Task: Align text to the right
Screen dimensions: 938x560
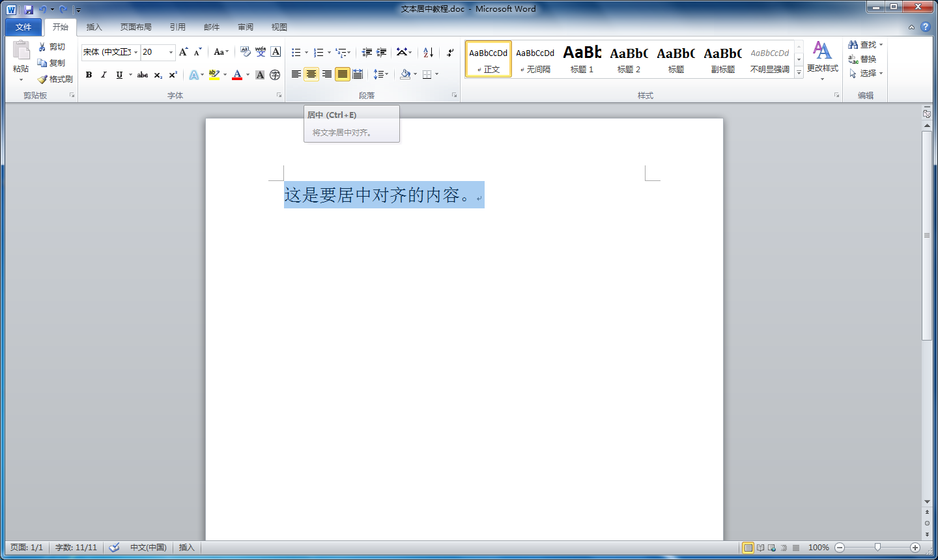Action: pos(327,74)
